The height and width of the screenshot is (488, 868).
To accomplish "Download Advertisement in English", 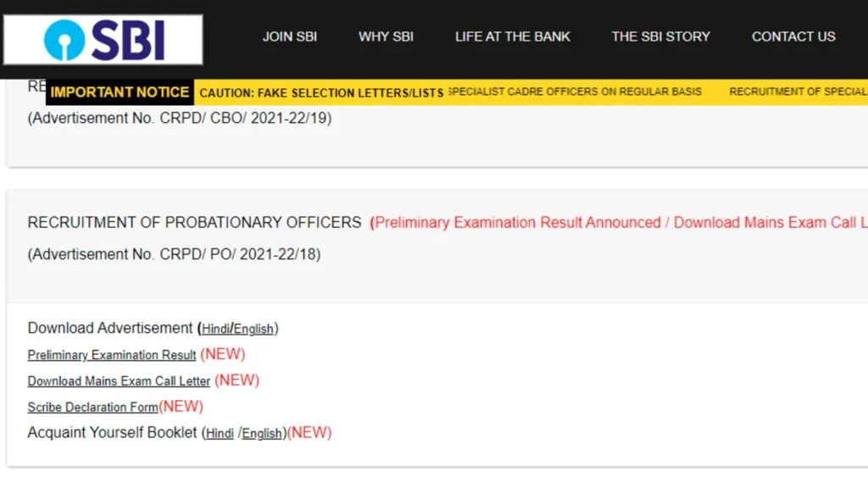I will 253,330.
